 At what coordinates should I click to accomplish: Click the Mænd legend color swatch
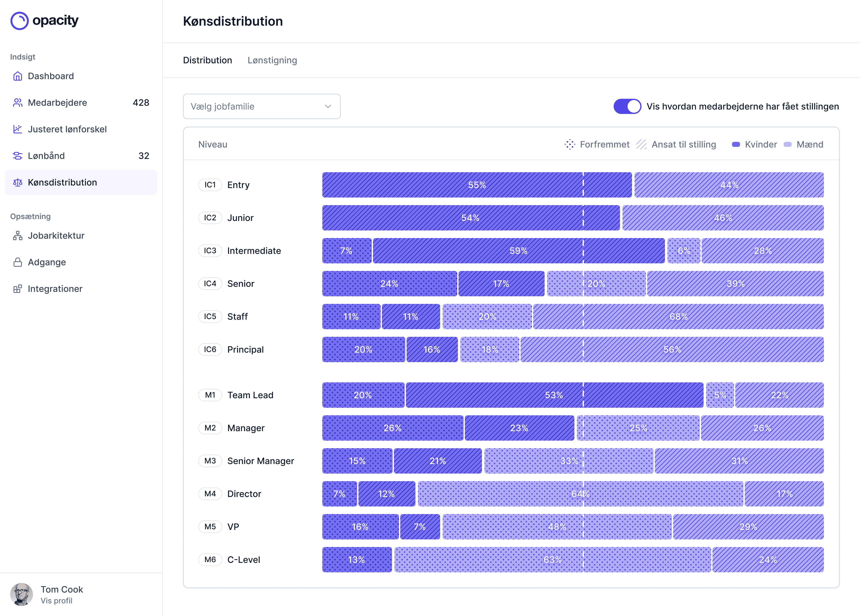[x=788, y=144]
